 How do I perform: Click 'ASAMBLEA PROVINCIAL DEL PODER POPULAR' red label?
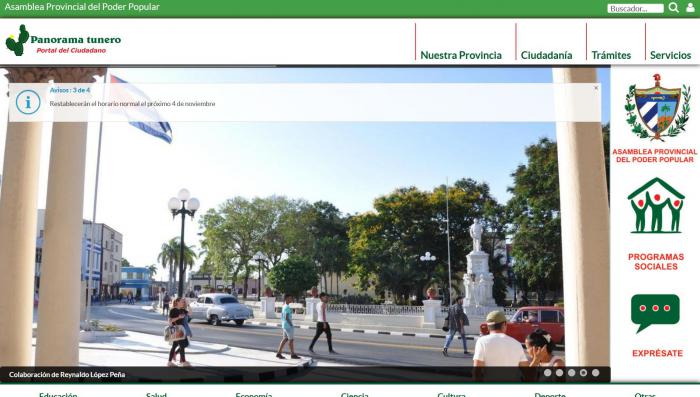[x=654, y=155]
